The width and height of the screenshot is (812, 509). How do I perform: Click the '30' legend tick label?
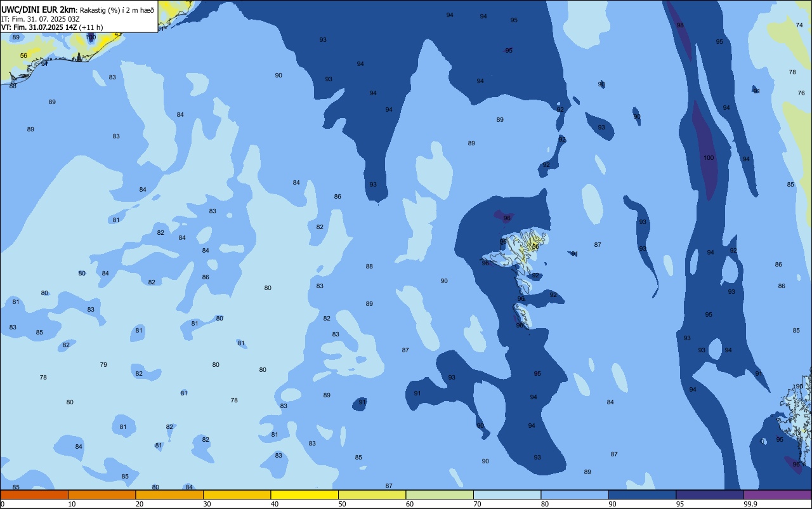click(207, 504)
